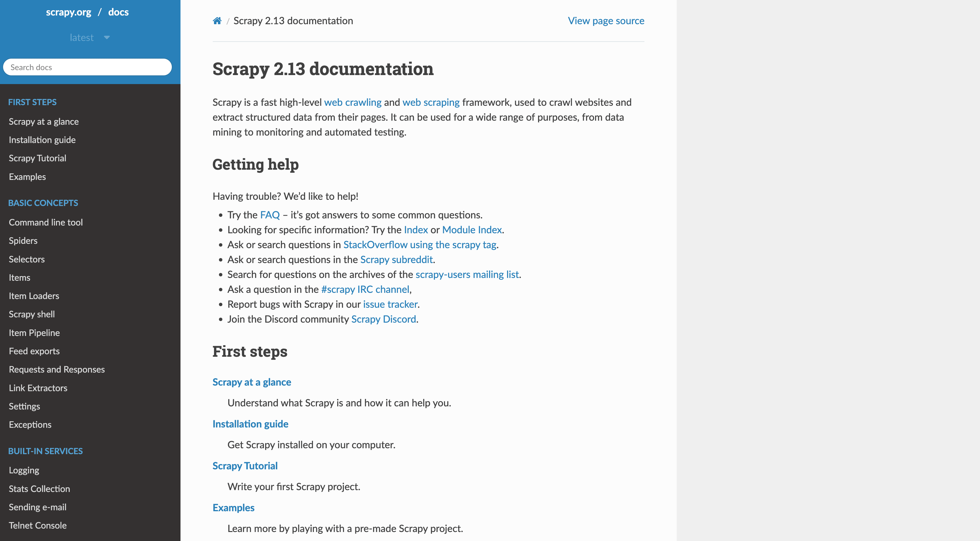
Task: Click the web crawling link
Action: click(353, 102)
